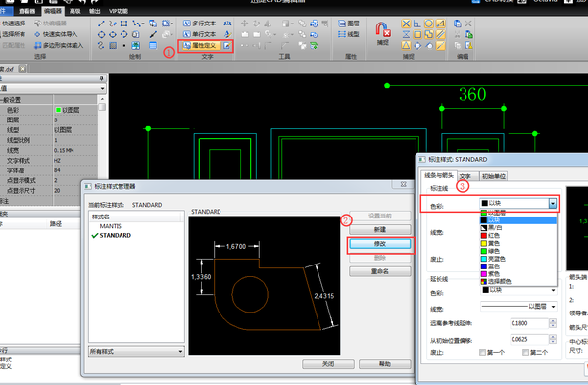Switch to the 查看器 ribbon tab
The width and height of the screenshot is (588, 385).
tap(27, 11)
